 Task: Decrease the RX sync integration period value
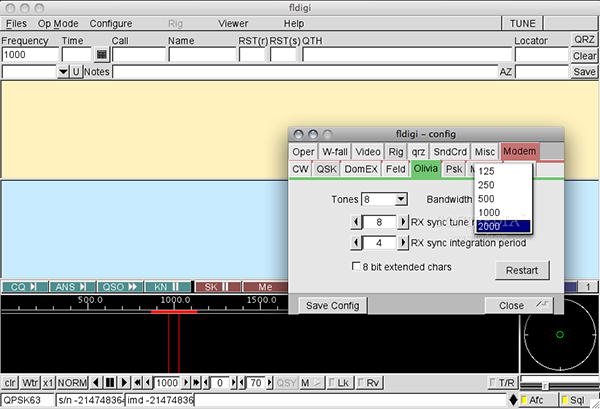(x=356, y=243)
